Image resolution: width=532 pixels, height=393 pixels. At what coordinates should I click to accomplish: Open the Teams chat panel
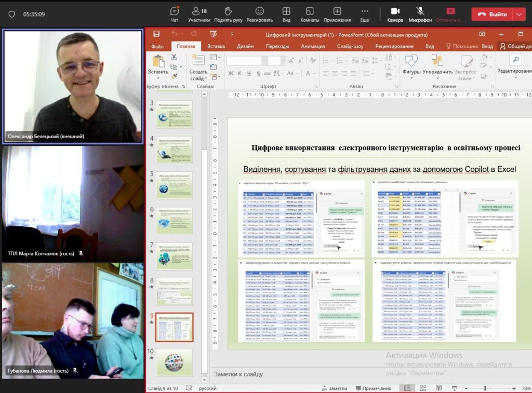click(x=175, y=14)
